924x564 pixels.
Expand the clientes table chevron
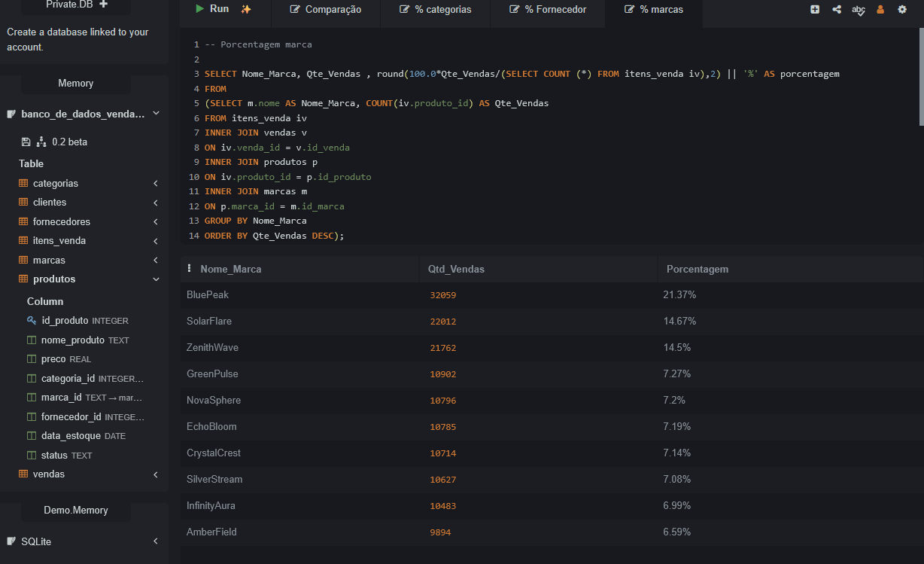156,203
